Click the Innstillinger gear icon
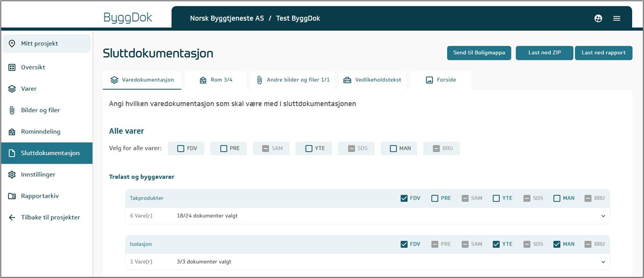Image resolution: width=644 pixels, height=278 pixels. point(12,174)
